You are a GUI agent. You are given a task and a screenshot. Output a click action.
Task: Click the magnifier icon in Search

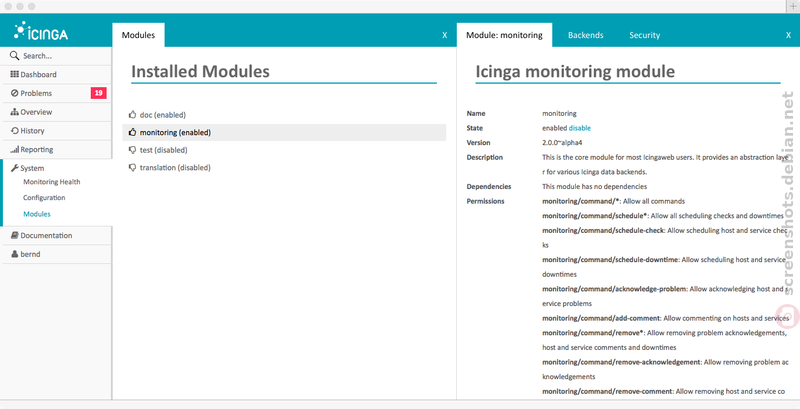(x=14, y=56)
